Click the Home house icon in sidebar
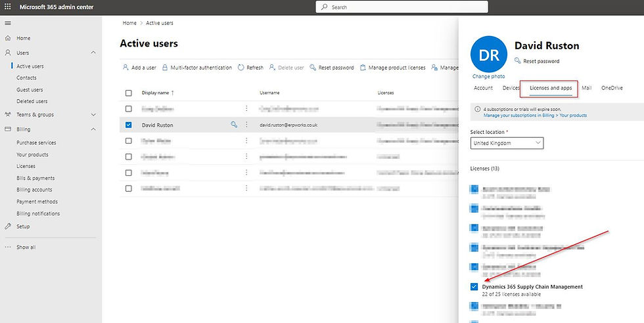The image size is (644, 323). coord(8,38)
